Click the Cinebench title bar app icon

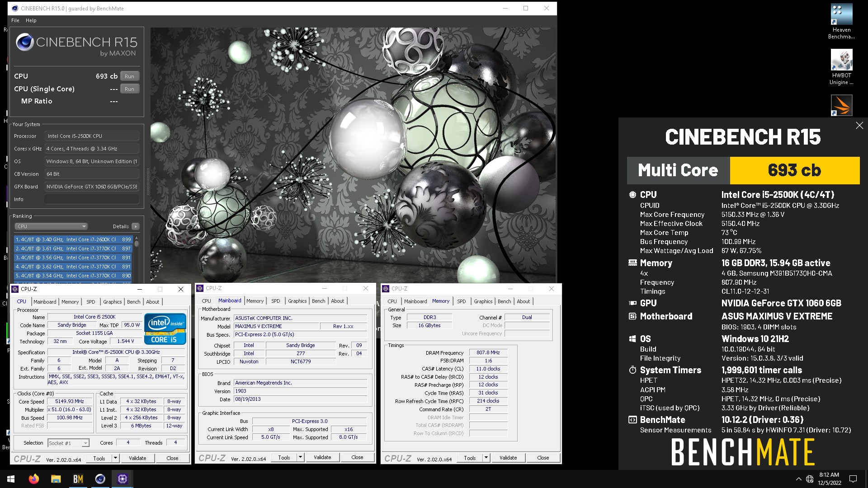pyautogui.click(x=14, y=8)
